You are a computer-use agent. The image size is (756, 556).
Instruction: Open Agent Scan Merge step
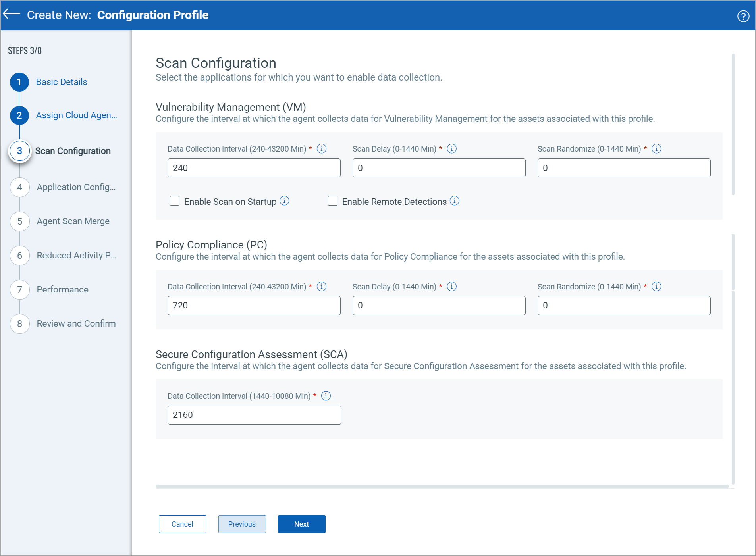[73, 221]
